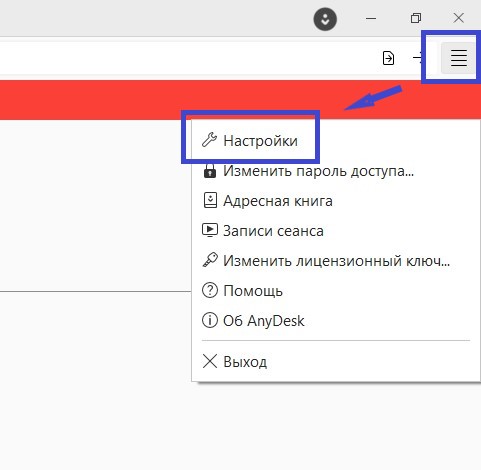Minimize the AnyDesk window
This screenshot has width=481, height=470.
[x=371, y=19]
